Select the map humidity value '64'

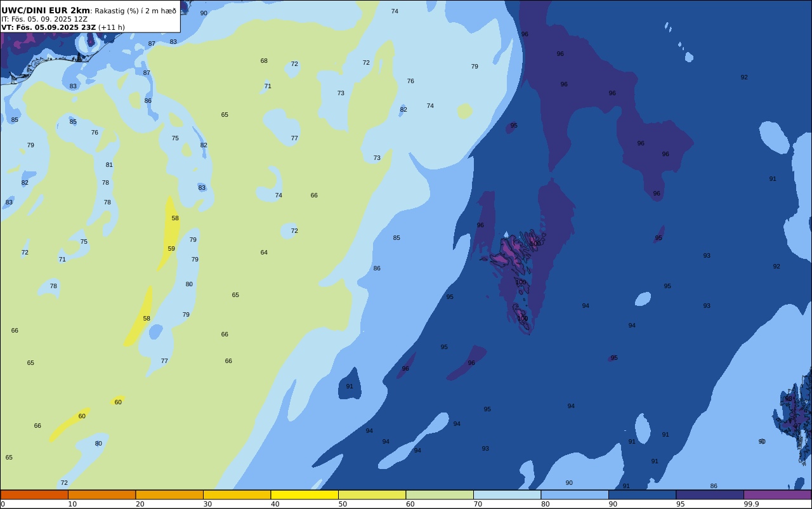264,253
